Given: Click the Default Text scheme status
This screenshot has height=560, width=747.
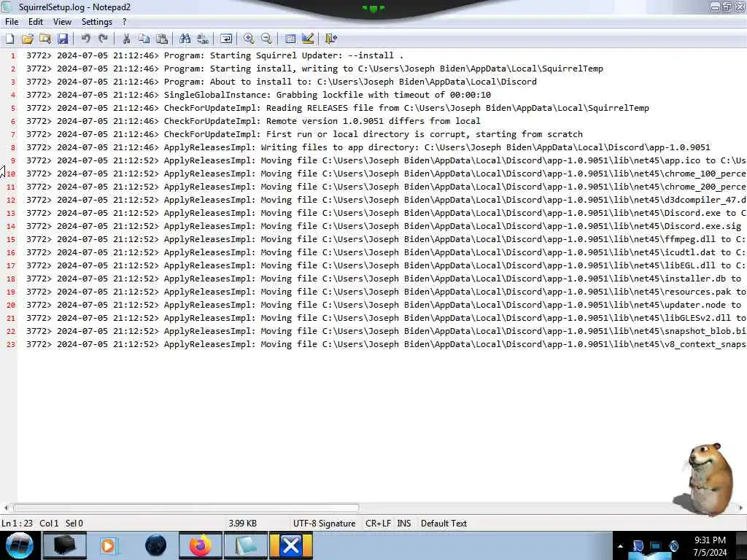Looking at the screenshot, I should 444,524.
